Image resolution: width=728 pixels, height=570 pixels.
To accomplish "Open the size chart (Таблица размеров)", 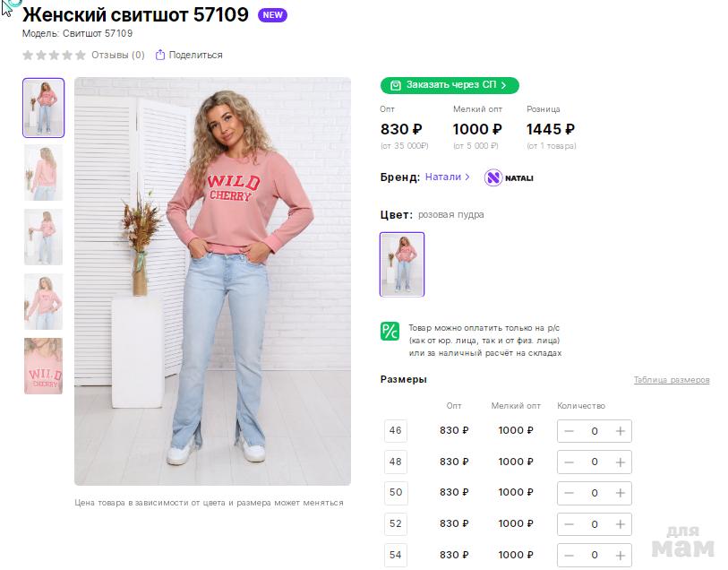I will [672, 380].
